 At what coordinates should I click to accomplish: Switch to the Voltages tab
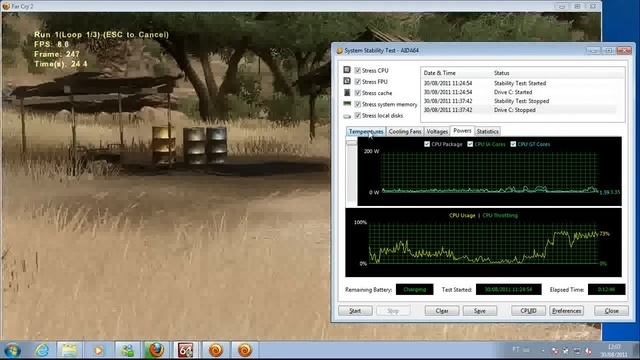437,131
